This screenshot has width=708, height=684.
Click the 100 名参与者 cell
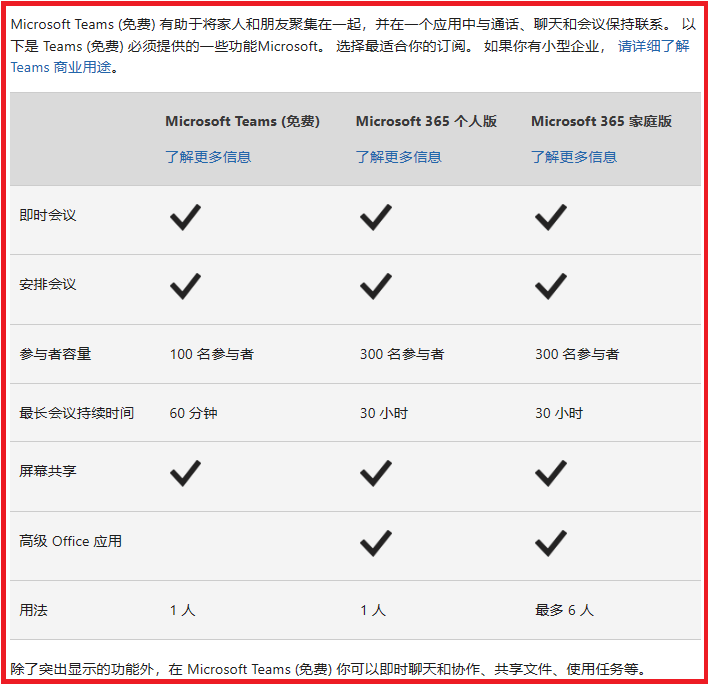pos(212,354)
